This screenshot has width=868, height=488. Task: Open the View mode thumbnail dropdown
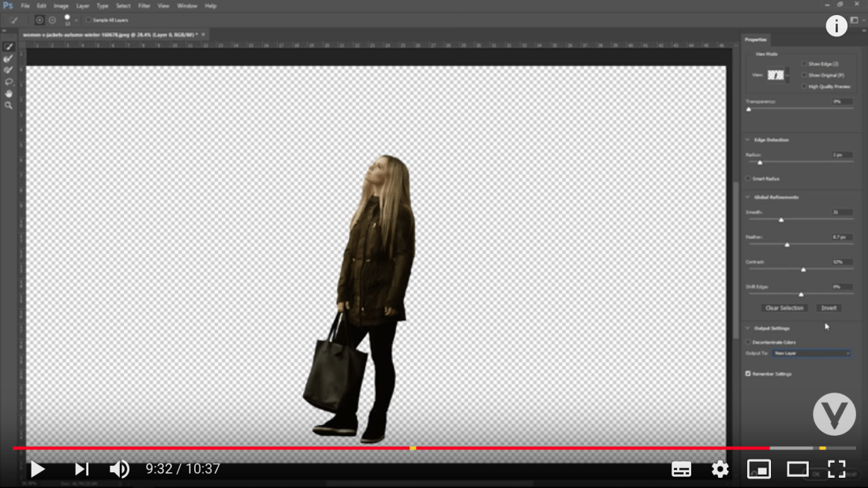[x=777, y=75]
